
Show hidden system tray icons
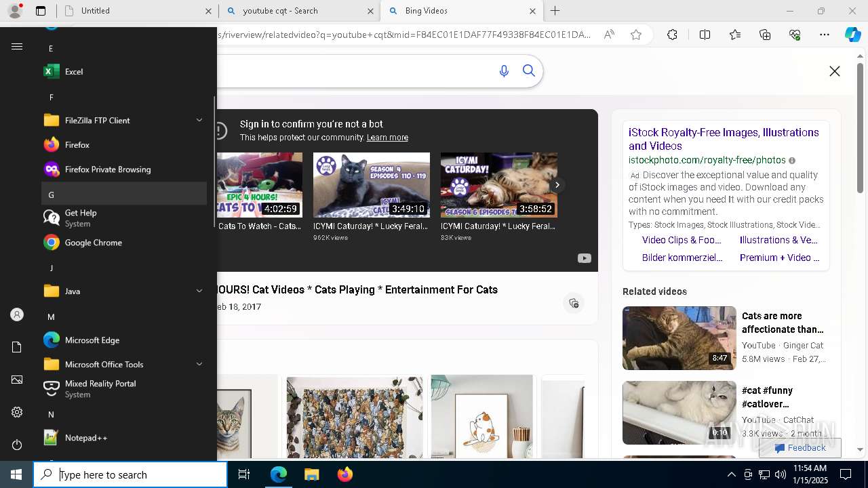pyautogui.click(x=731, y=474)
